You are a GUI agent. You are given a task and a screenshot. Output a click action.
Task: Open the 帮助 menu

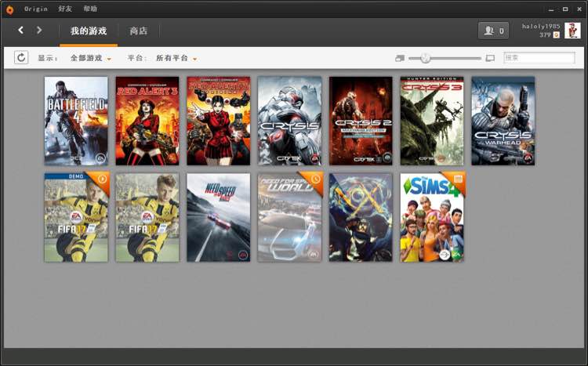click(x=90, y=9)
